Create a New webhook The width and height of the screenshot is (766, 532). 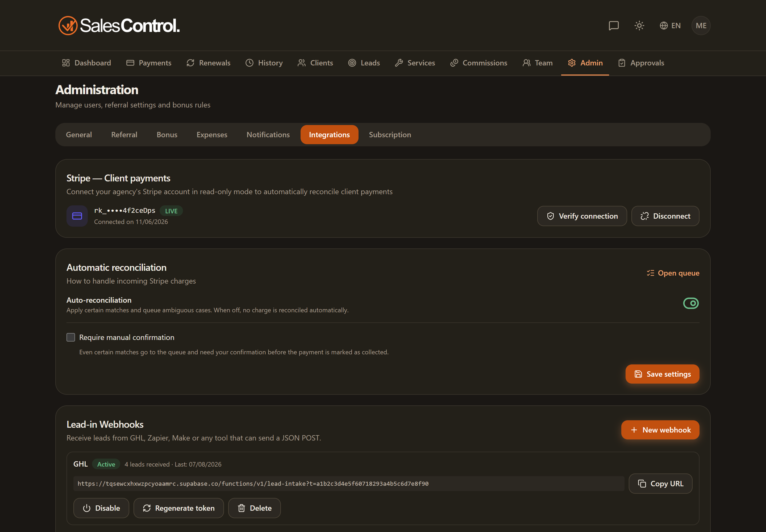(x=660, y=430)
